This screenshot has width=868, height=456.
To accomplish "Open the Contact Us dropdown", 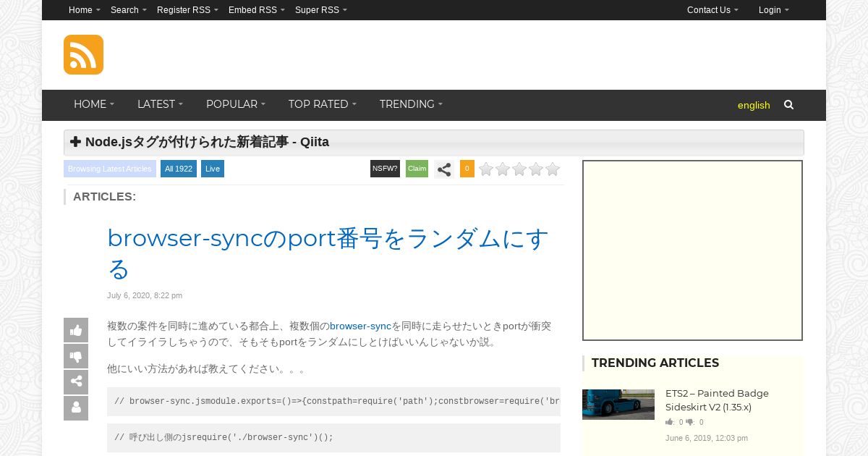I will (x=712, y=10).
